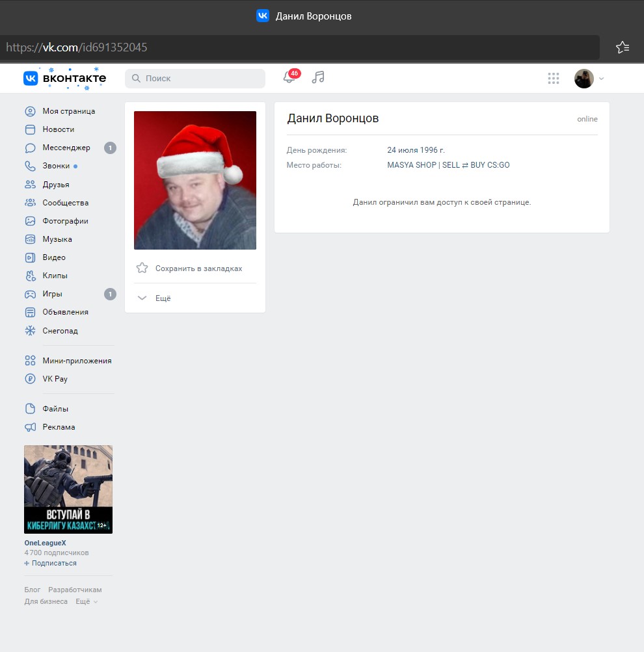Open the profile photo with Santa hat
The width and height of the screenshot is (644, 652).
tap(195, 180)
